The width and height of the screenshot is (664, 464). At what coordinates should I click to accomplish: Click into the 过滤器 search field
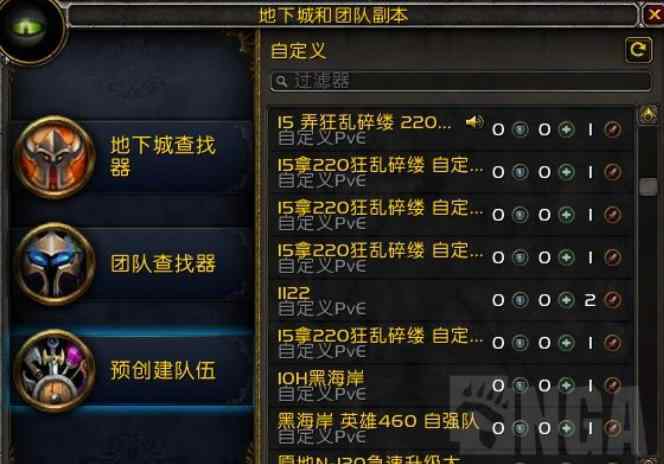coord(461,81)
